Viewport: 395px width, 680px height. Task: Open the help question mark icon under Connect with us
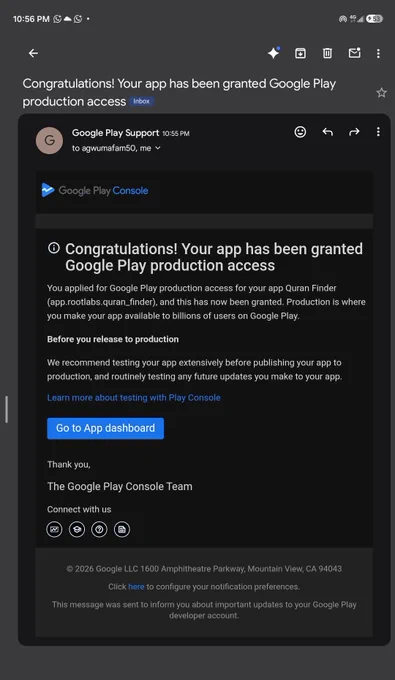99,530
